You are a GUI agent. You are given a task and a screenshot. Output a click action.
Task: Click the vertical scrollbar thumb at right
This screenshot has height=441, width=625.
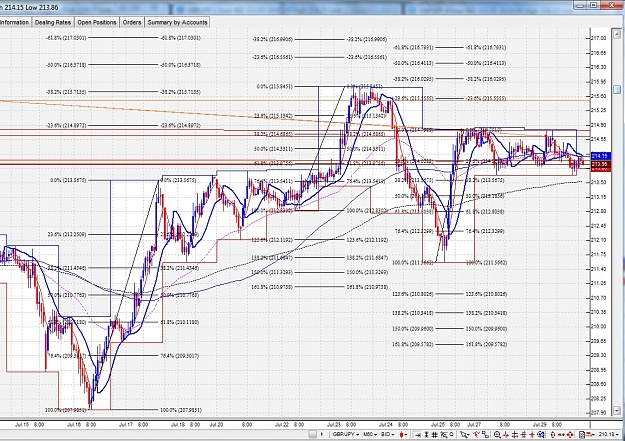pyautogui.click(x=617, y=89)
